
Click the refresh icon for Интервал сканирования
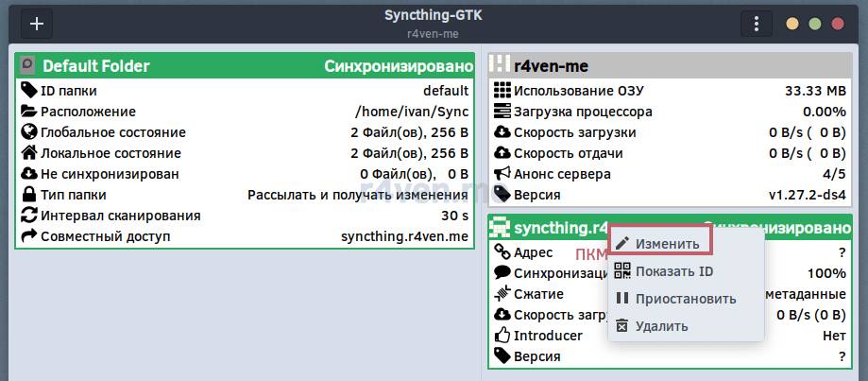[29, 216]
